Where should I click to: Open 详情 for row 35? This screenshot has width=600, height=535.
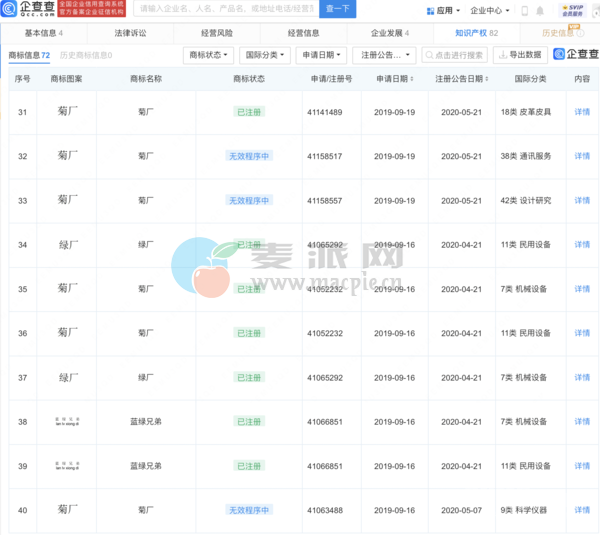coord(582,289)
